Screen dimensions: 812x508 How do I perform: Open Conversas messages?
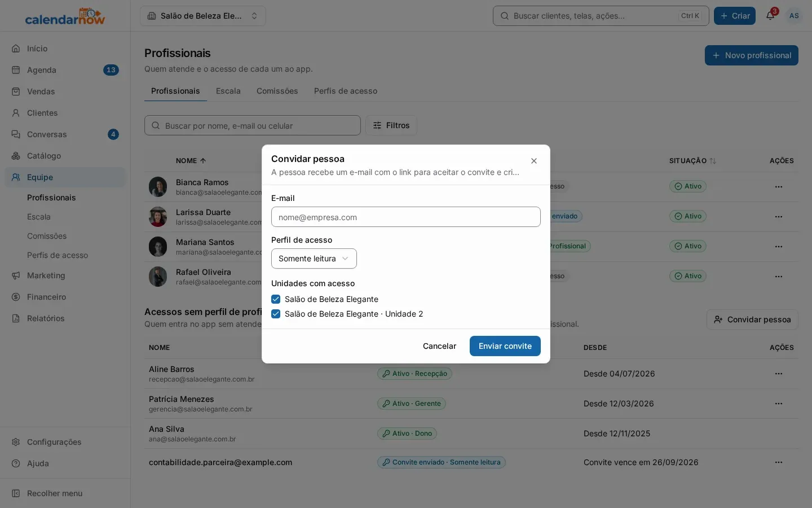point(65,134)
